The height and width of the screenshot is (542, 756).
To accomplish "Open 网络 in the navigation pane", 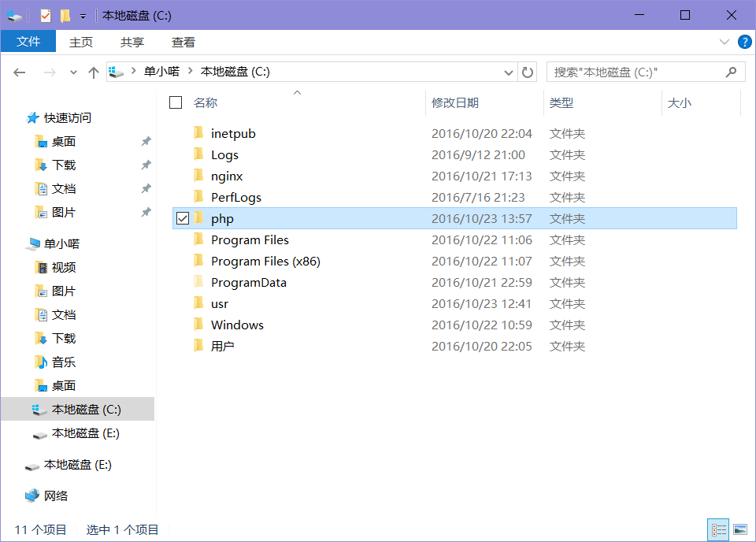I will click(55, 496).
